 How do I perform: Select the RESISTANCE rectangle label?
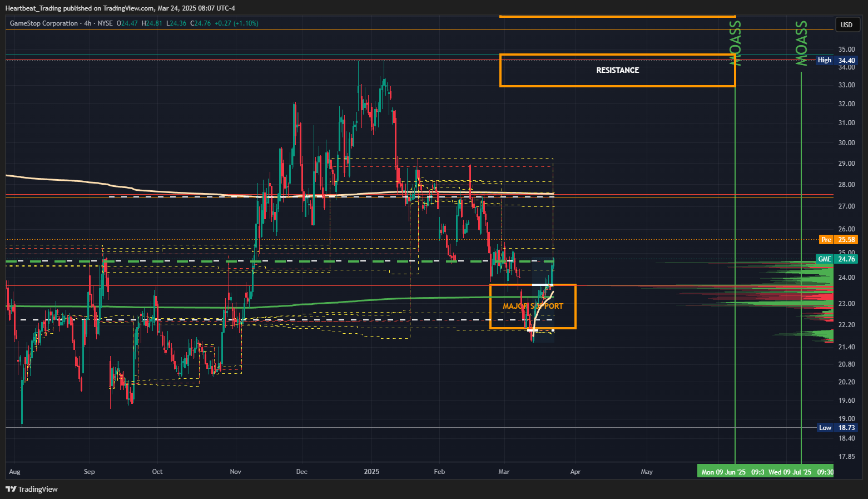click(618, 70)
